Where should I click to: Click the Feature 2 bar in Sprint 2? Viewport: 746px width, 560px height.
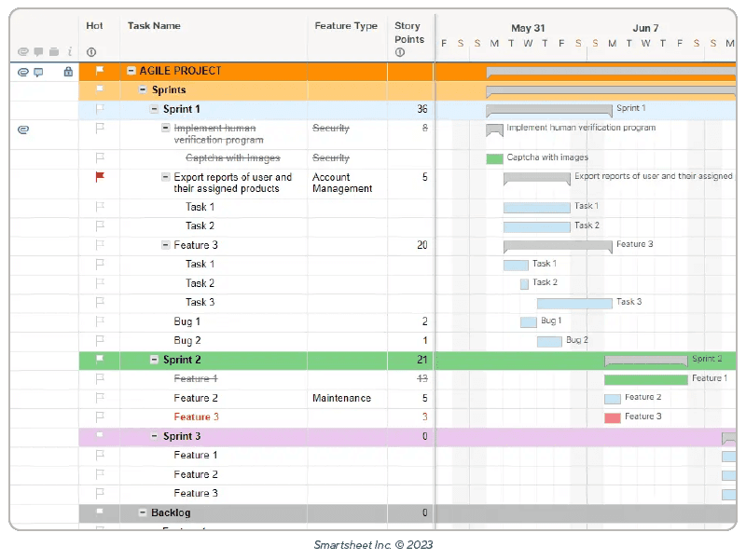click(x=613, y=399)
